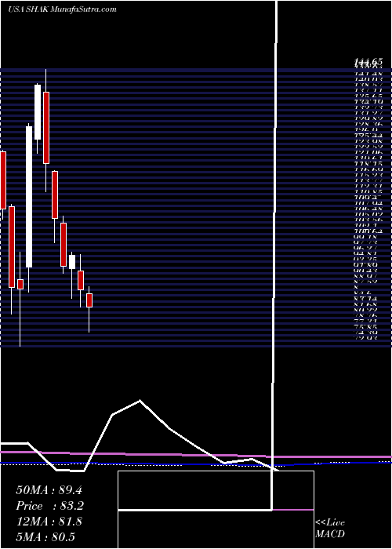The height and width of the screenshot is (549, 392).
Task: Click the USA SHAK MunafaSutra.com title
Action: coord(62,9)
